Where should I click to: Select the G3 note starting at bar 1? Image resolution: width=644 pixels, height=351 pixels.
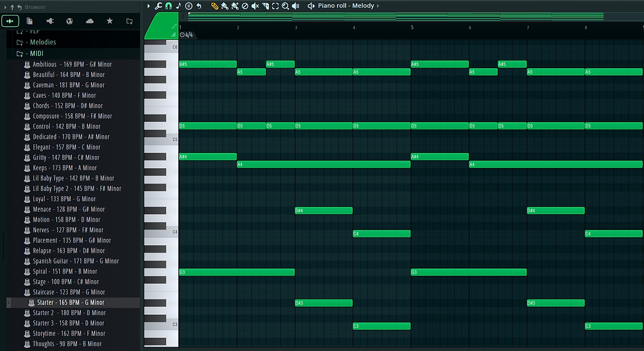coord(237,272)
